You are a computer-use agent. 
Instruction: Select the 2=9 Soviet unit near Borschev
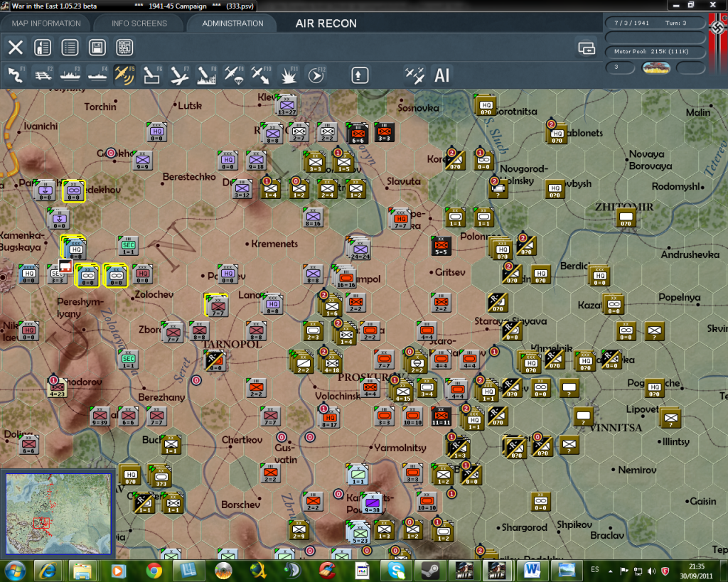[299, 530]
